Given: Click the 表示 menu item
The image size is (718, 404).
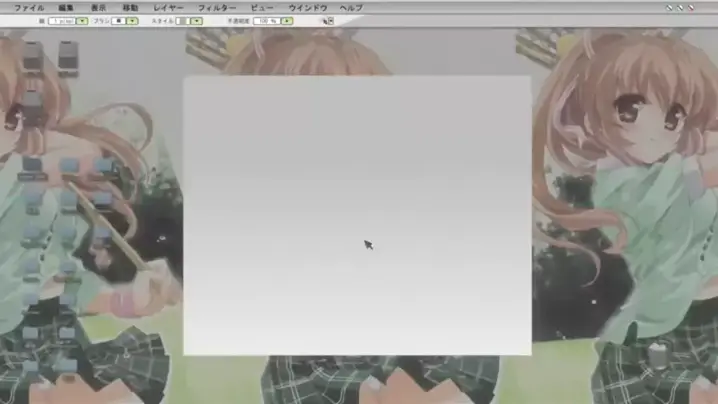Looking at the screenshot, I should pos(98,7).
